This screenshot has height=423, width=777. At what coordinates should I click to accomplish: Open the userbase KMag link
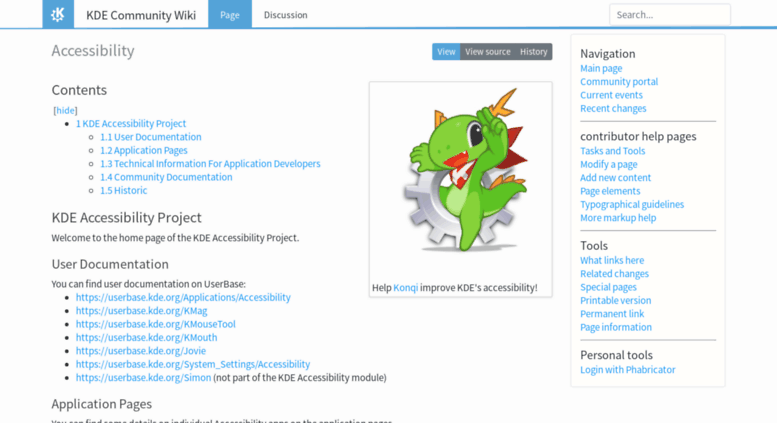[141, 311]
